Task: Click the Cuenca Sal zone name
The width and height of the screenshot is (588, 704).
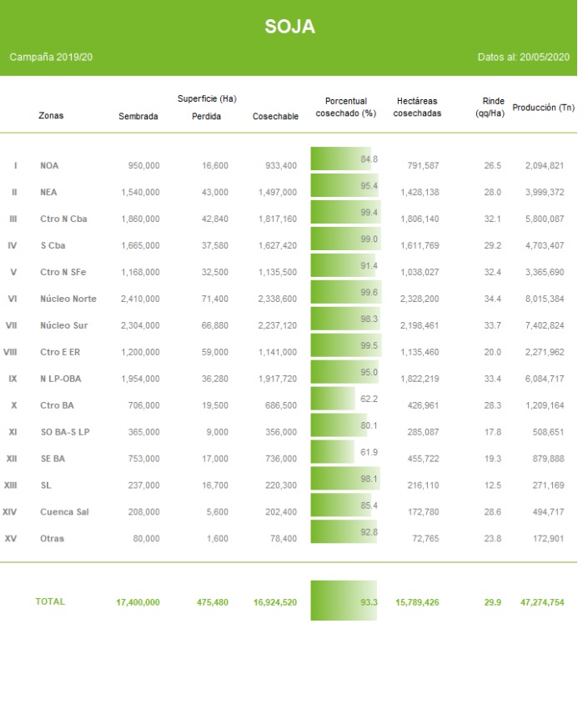Action: pos(65,512)
